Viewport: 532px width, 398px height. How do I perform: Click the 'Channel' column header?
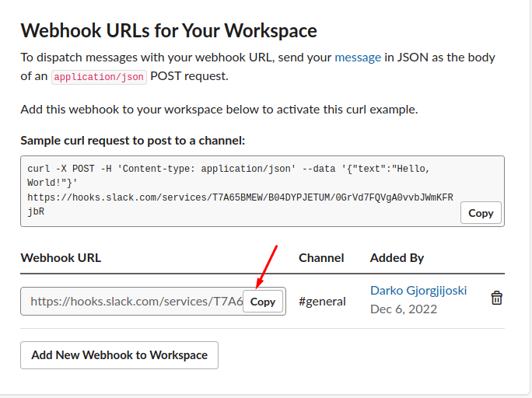tap(321, 258)
